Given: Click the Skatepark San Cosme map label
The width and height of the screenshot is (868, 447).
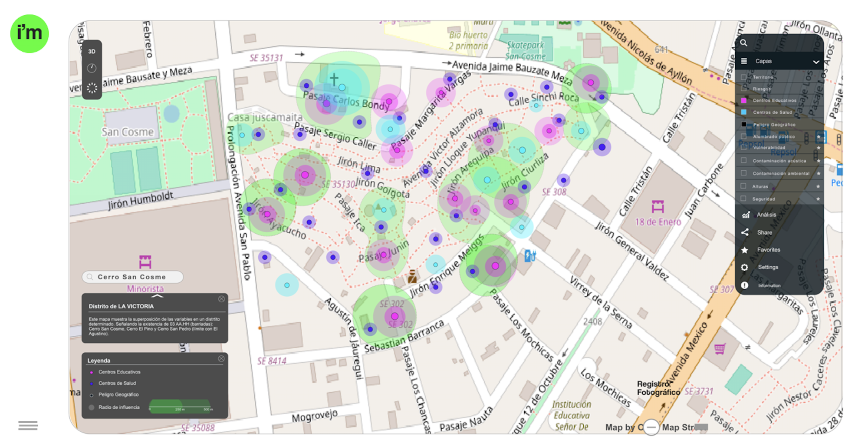Looking at the screenshot, I should pyautogui.click(x=526, y=50).
